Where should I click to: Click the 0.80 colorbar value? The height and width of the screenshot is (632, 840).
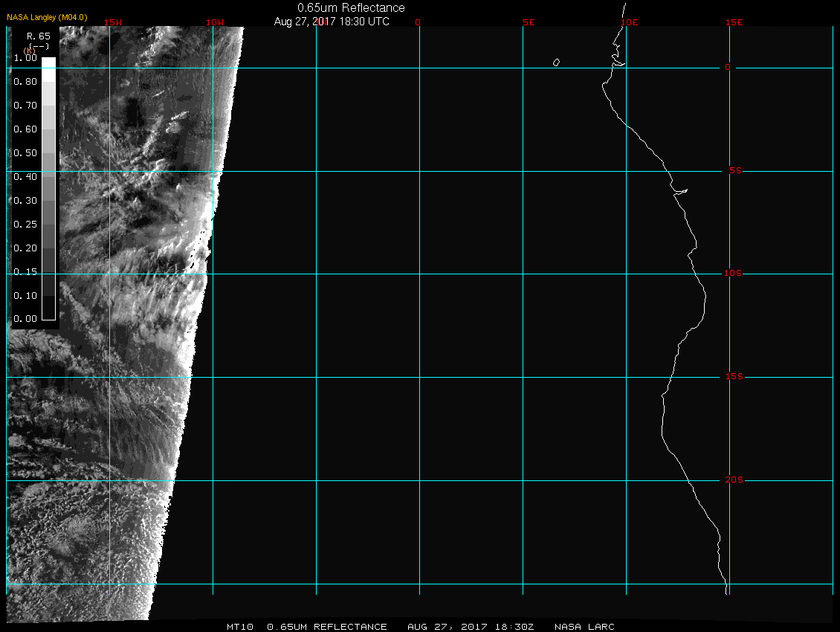(25, 82)
